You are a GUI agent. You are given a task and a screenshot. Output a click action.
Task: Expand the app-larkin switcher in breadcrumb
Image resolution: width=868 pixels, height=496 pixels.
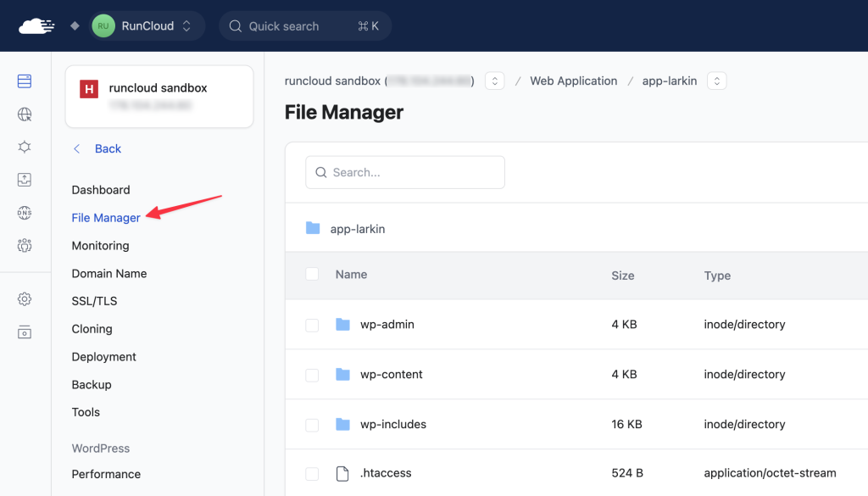717,81
